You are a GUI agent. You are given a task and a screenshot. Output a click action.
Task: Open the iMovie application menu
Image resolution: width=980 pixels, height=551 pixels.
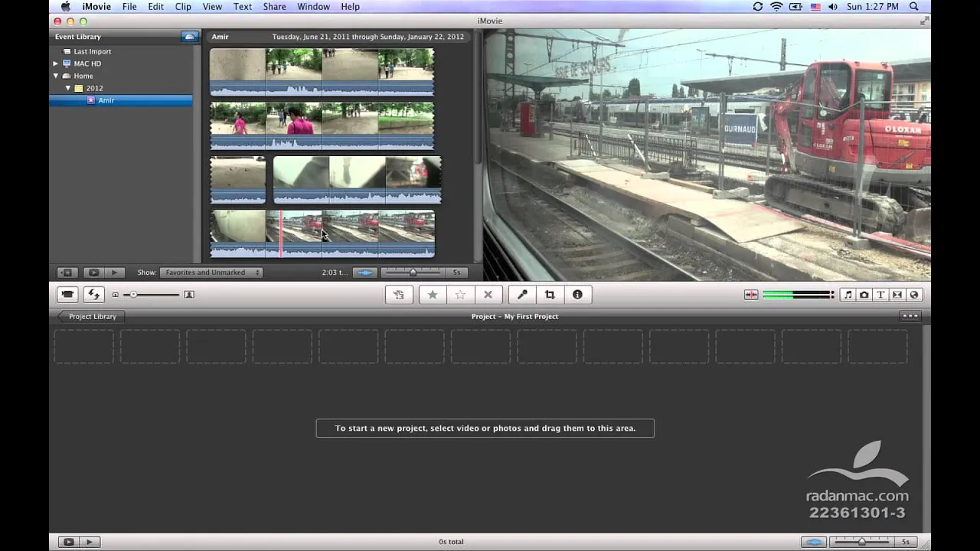[97, 7]
